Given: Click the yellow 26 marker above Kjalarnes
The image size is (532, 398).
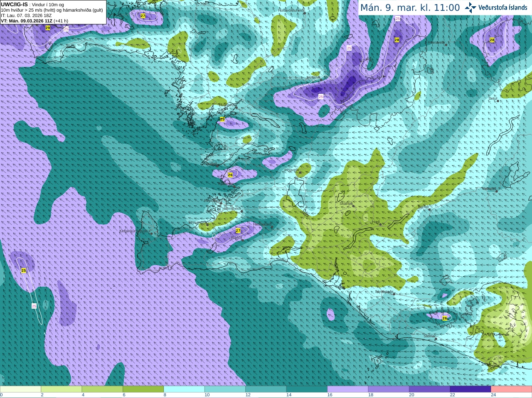Looking at the screenshot, I should (x=230, y=175).
